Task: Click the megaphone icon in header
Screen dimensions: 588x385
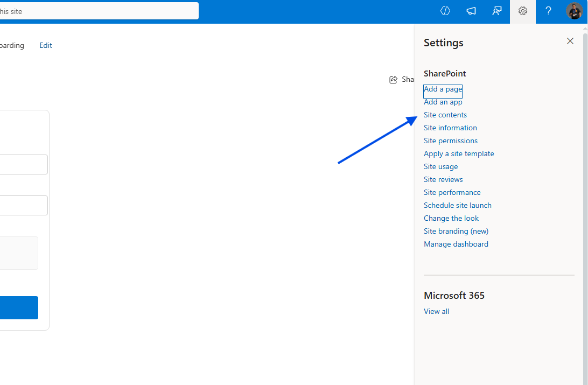Action: coord(471,11)
